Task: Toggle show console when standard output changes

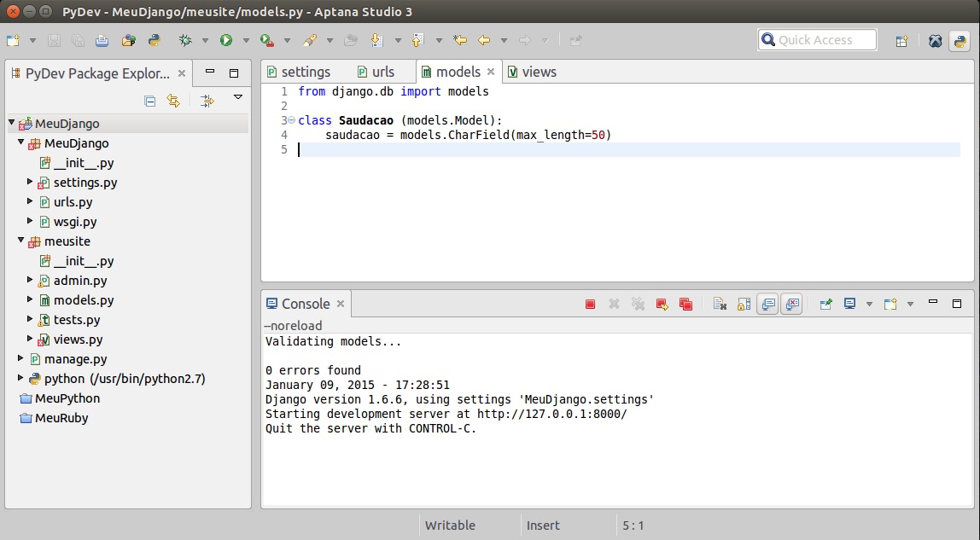Action: pos(767,304)
